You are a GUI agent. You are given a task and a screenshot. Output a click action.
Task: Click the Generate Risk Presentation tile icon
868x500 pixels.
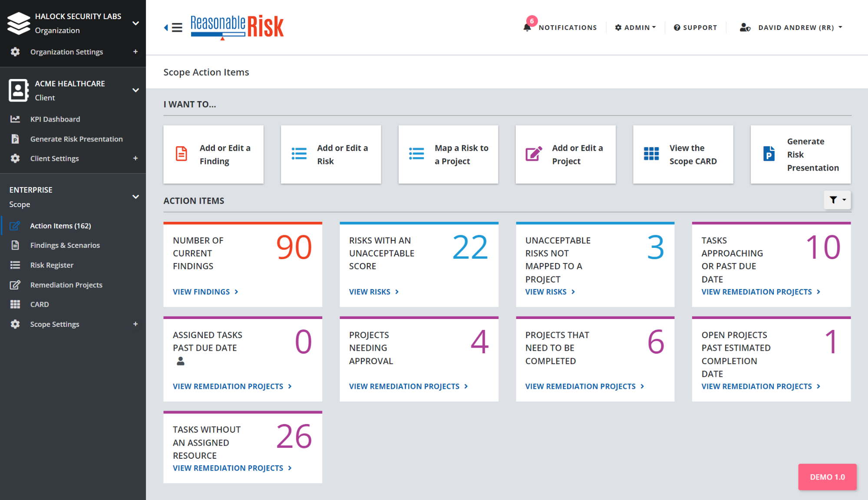769,154
